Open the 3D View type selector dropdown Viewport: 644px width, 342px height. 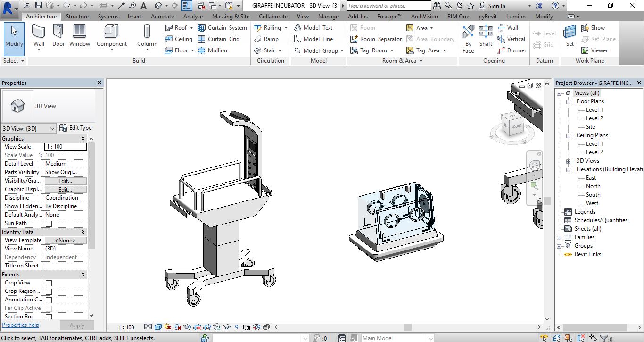pyautogui.click(x=29, y=128)
